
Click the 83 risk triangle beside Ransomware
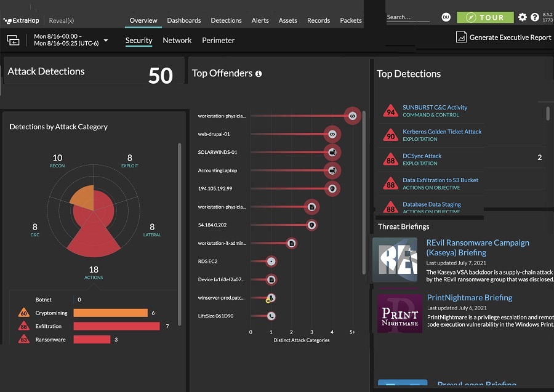[x=23, y=339]
